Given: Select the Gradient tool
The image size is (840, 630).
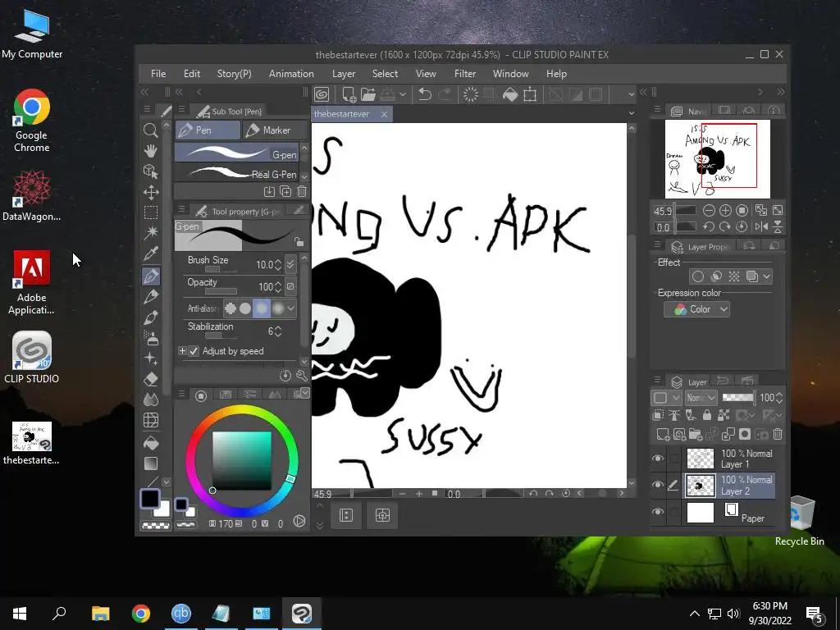Looking at the screenshot, I should pyautogui.click(x=151, y=463).
